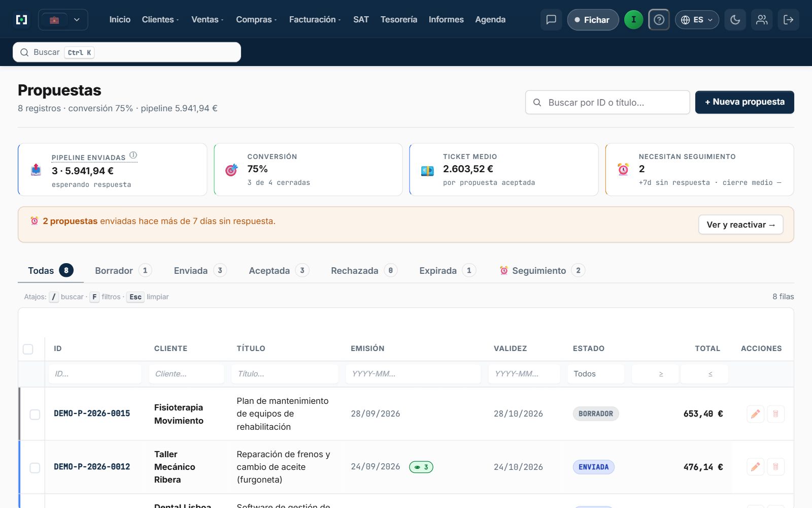Click Ver y reactivar button

741,225
